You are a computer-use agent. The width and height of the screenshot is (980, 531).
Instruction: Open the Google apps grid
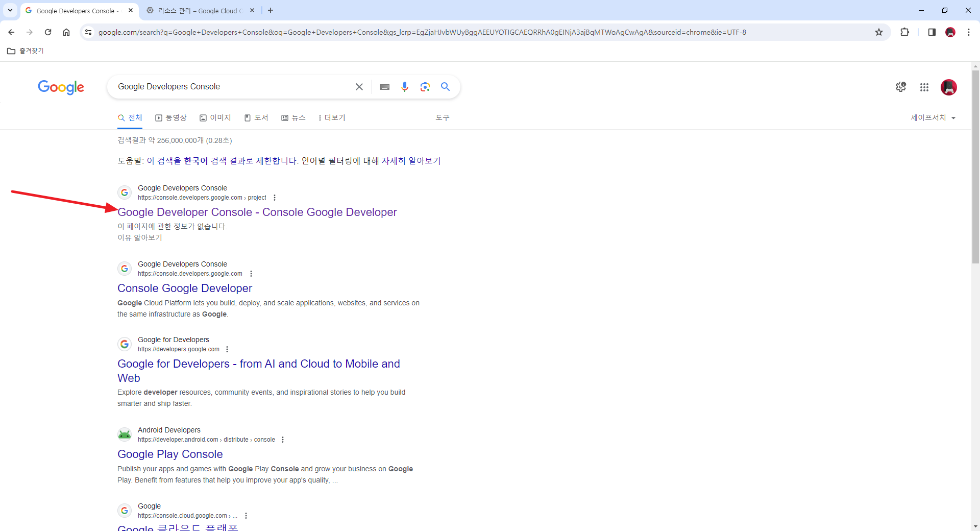coord(924,87)
